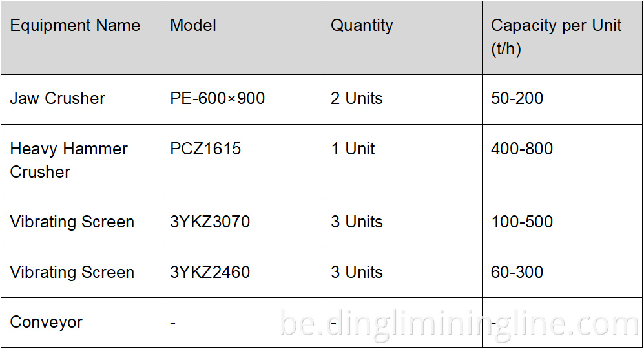This screenshot has height=349, width=644.
Task: Click Vibrating Screen in the 3YKZ2460 row
Action: (72, 272)
